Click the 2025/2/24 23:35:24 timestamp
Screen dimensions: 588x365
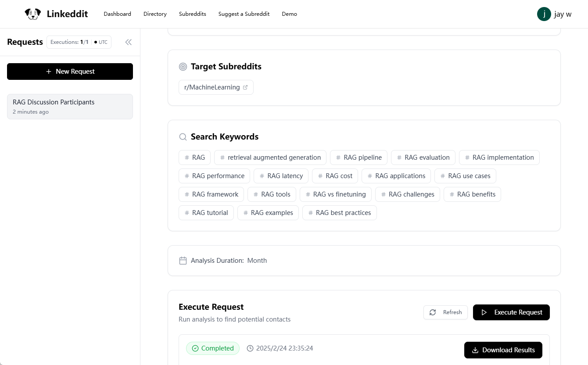pos(285,348)
